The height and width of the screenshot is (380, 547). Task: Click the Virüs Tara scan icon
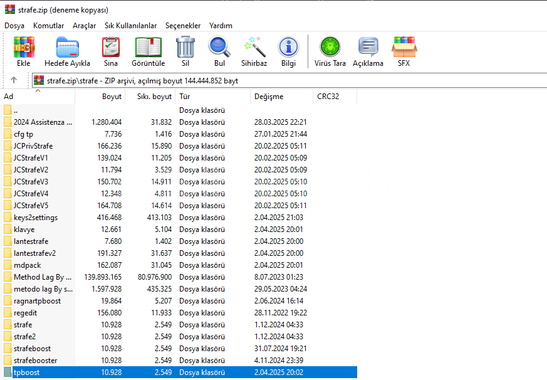(330, 47)
